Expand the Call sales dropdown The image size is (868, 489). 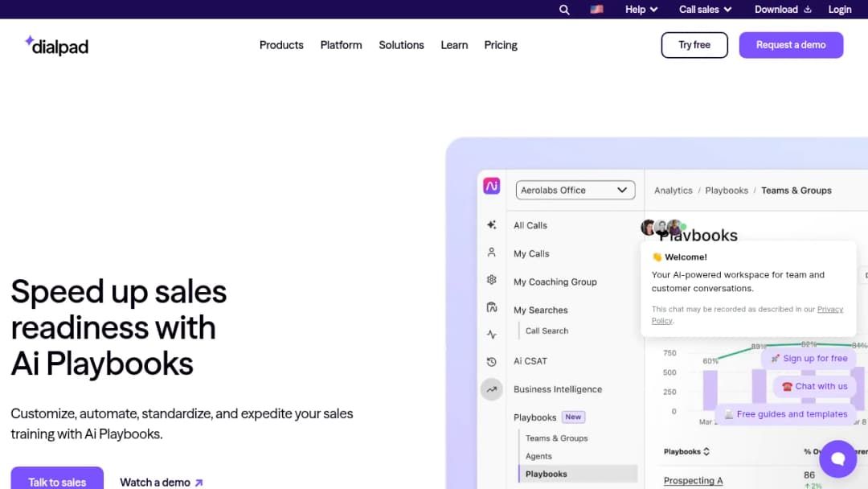click(x=706, y=10)
